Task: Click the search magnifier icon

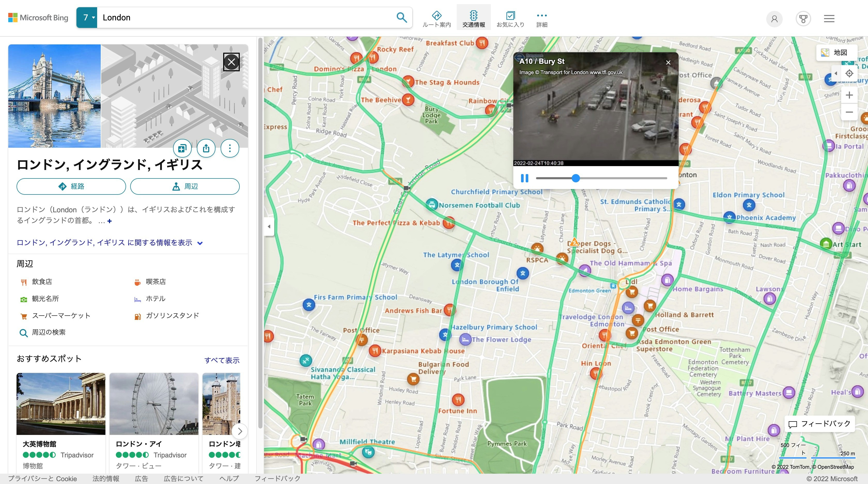Action: (401, 17)
